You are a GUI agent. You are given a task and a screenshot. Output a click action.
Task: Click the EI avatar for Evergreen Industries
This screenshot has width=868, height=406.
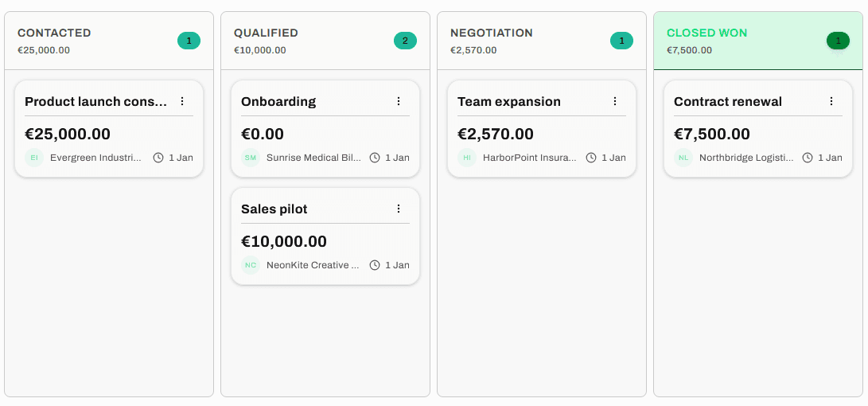point(34,158)
